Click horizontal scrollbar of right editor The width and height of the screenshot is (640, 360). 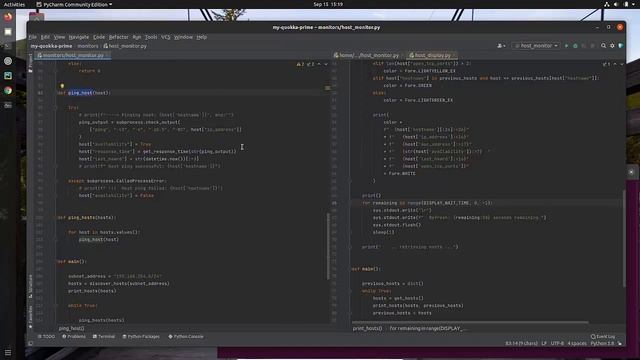click(x=470, y=322)
